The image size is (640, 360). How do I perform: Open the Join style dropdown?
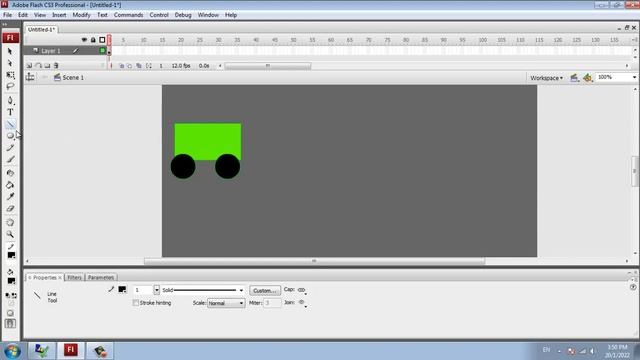pos(302,303)
